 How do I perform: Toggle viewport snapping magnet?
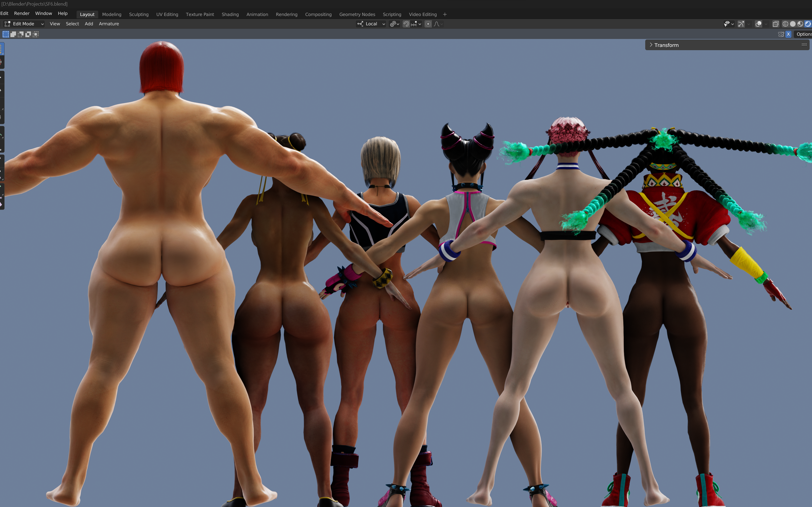[x=406, y=24]
